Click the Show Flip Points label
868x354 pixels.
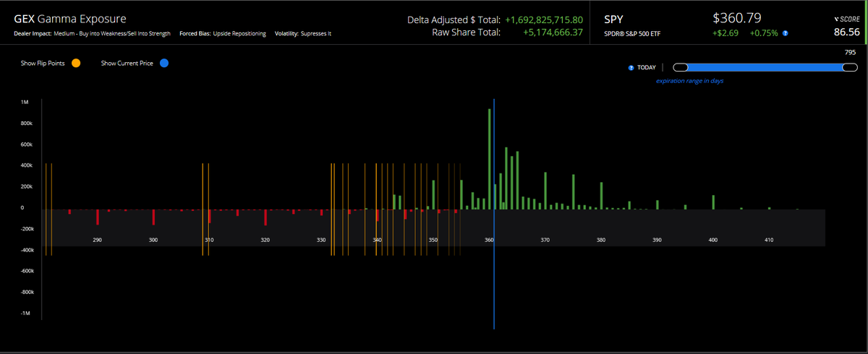pos(43,64)
